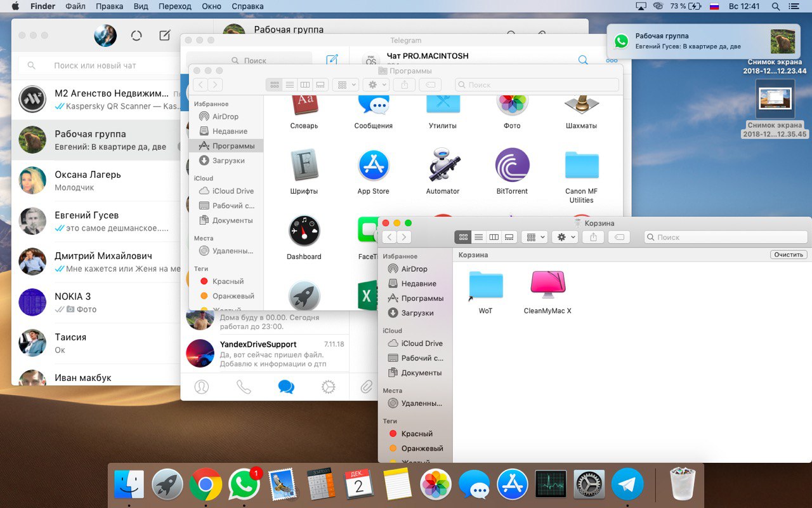Select Программы in Trash window sidebar
Screen dimensions: 812x508
point(416,298)
